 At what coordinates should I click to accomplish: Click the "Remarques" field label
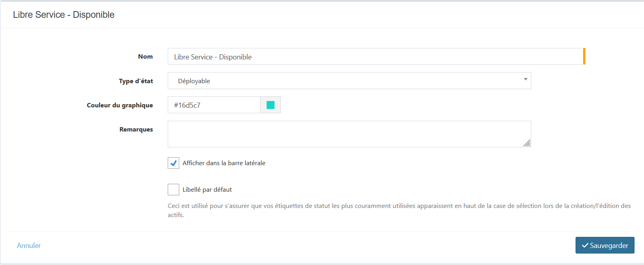point(136,130)
